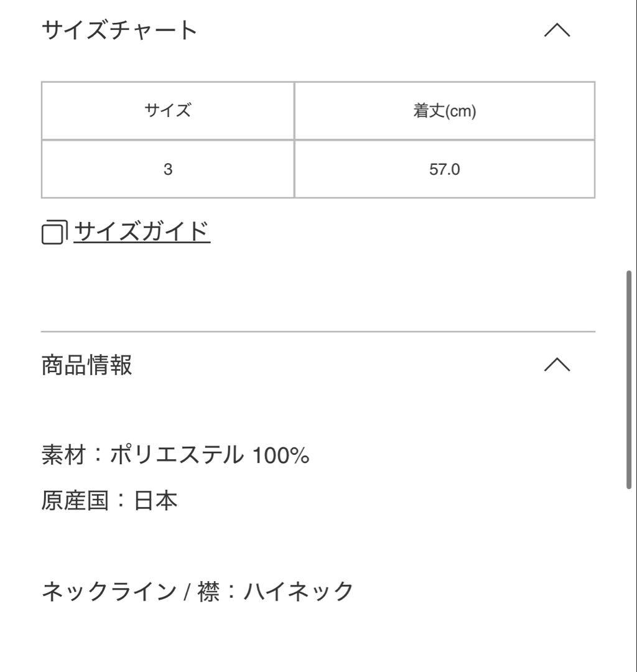This screenshot has width=637, height=672.
Task: Select the 57.0 length value cell
Action: [x=445, y=169]
